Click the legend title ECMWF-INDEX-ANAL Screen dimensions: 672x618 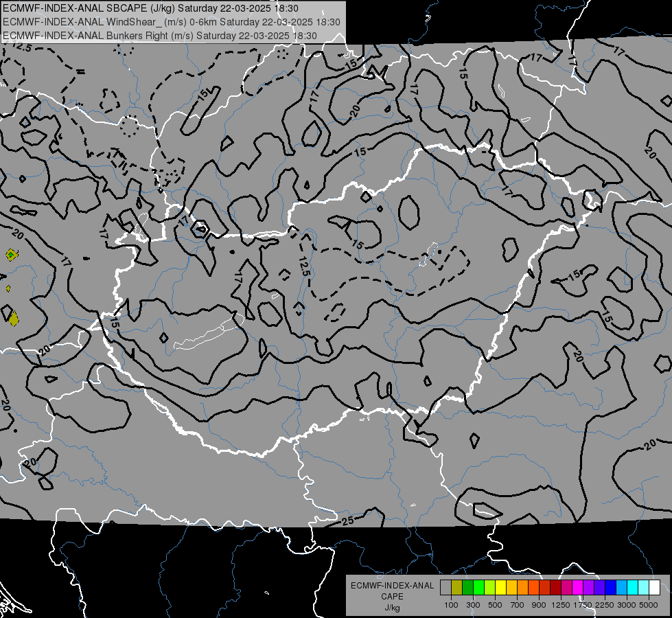[x=393, y=586]
